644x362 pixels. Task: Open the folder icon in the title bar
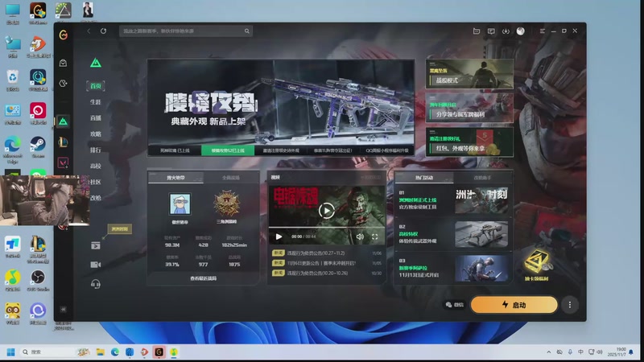coord(477,31)
